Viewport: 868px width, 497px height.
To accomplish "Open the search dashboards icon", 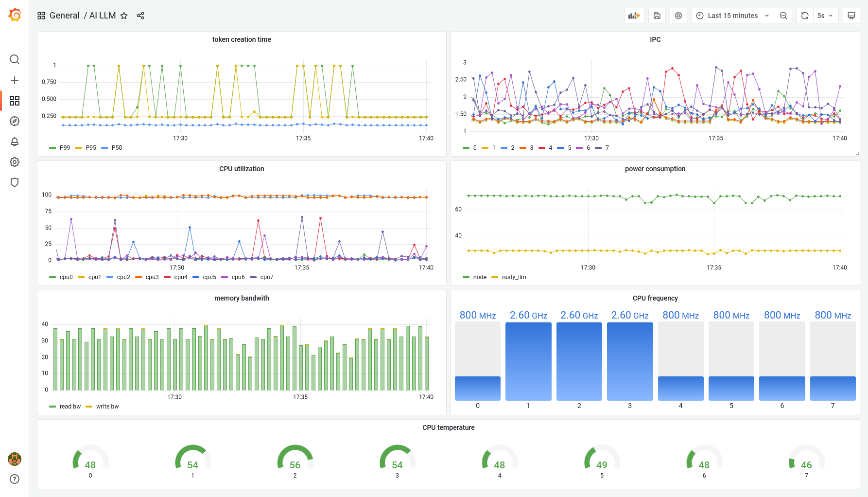I will tap(15, 59).
